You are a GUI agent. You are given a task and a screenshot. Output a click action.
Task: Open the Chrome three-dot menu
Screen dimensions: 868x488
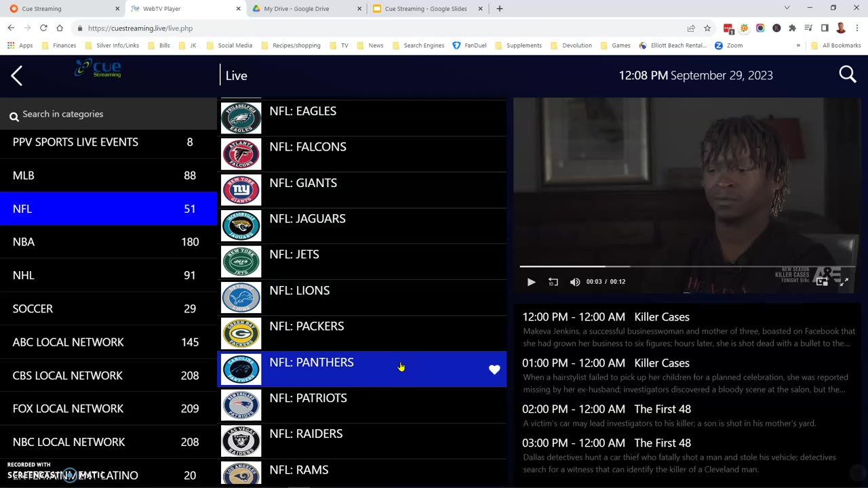coord(856,28)
